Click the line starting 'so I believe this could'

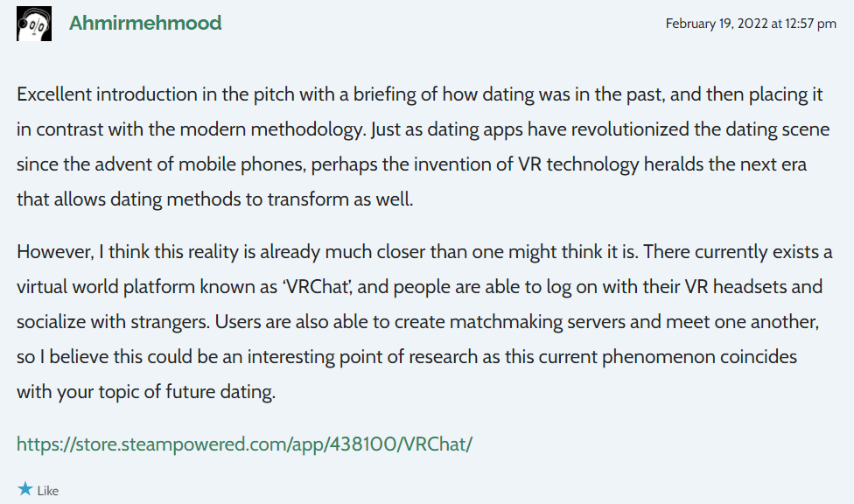pos(407,357)
